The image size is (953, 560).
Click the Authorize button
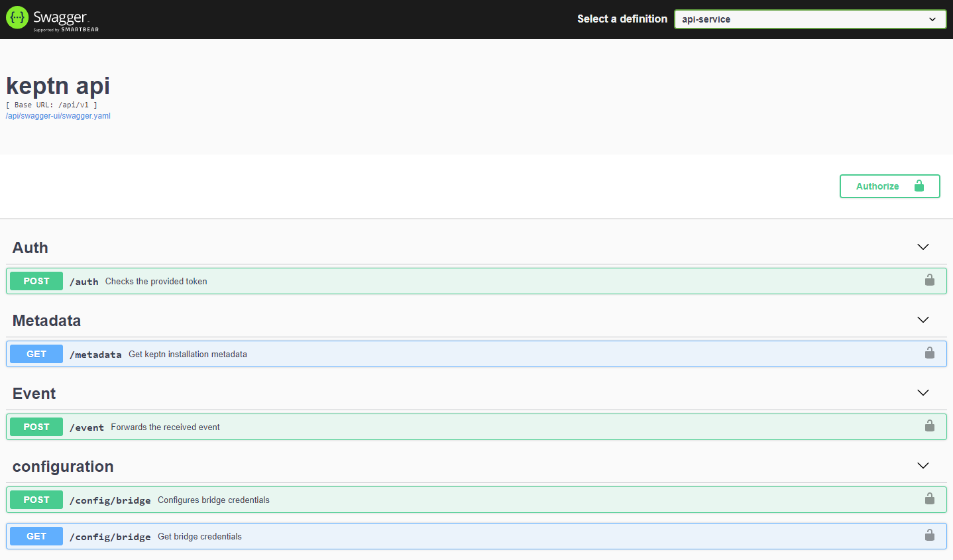pos(889,186)
